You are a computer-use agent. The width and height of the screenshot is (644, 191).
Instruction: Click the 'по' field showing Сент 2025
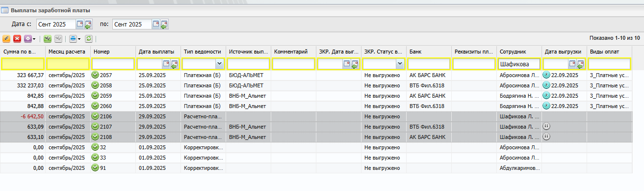pyautogui.click(x=131, y=24)
